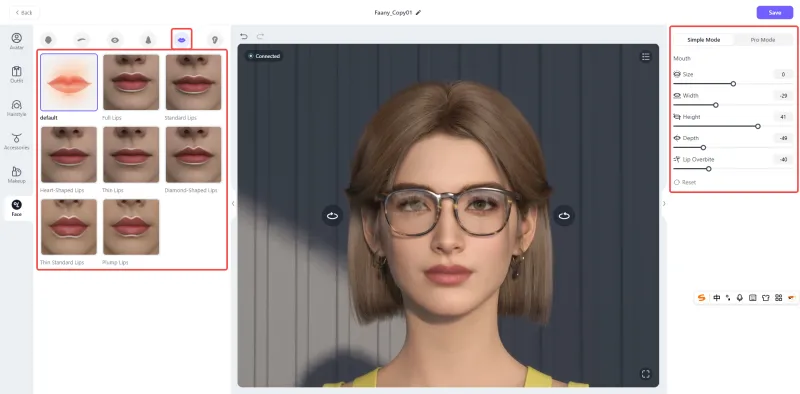The image size is (800, 394).
Task: Select the eyebrow category icon
Action: click(82, 39)
